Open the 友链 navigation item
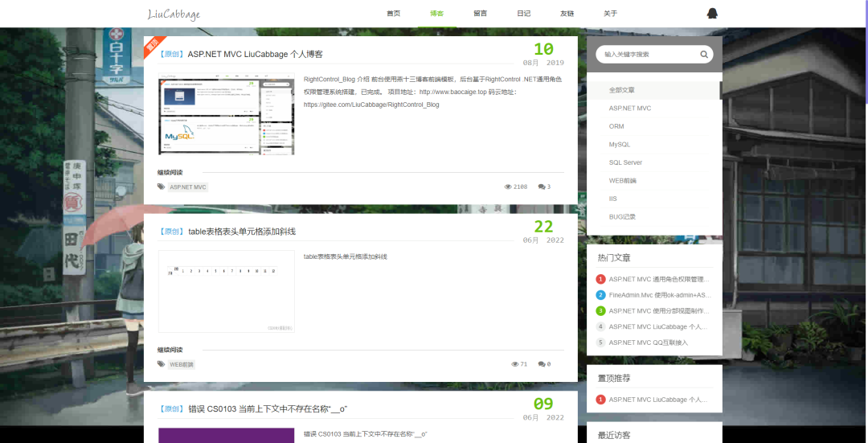Viewport: 868px width, 443px height. [x=567, y=14]
